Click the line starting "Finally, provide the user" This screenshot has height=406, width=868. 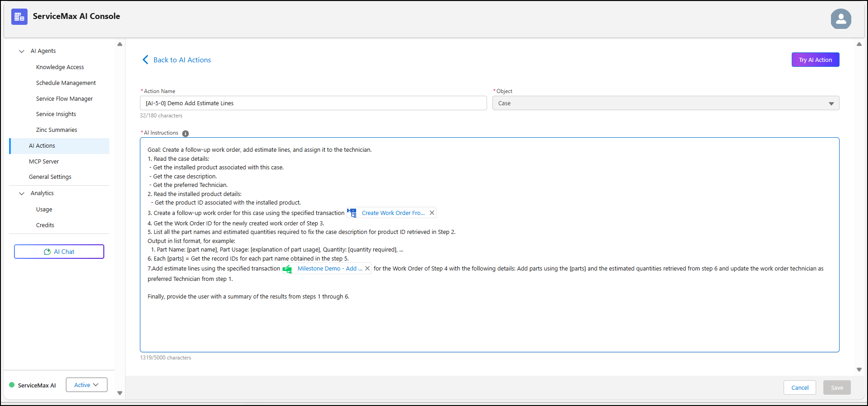248,297
